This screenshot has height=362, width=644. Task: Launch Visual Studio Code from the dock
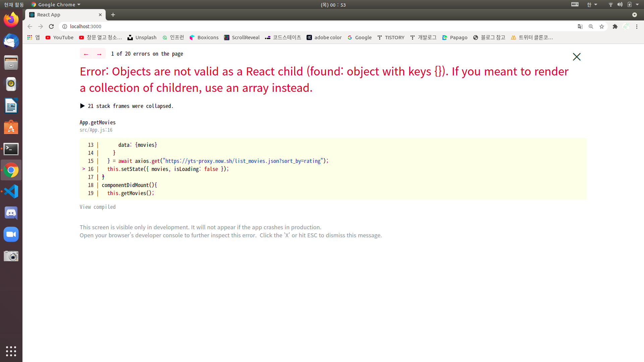[x=11, y=192]
